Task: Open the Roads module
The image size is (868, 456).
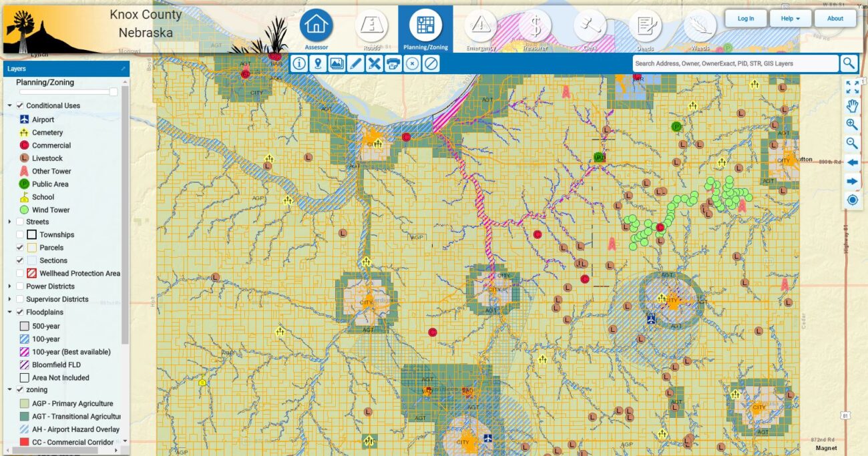Action: click(371, 29)
